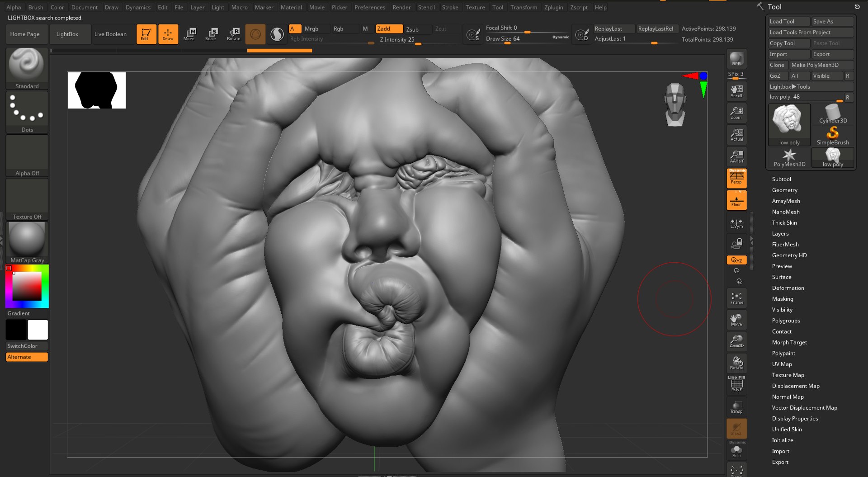Toggle Solo mode

pyautogui.click(x=736, y=450)
